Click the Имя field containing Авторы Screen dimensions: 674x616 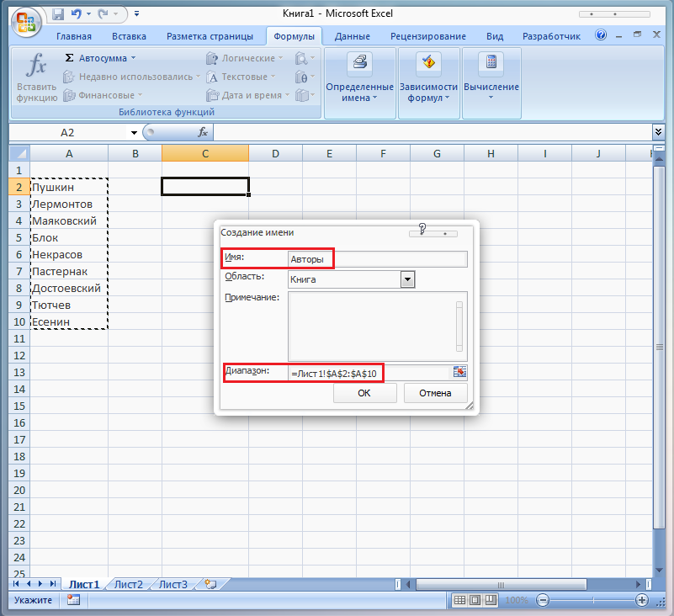(377, 259)
